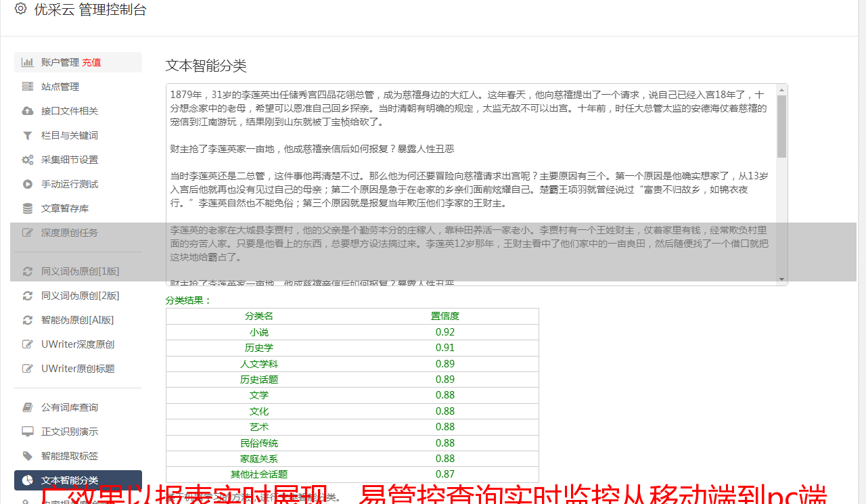Click the 文学 category cell
The width and height of the screenshot is (866, 504).
point(259,395)
